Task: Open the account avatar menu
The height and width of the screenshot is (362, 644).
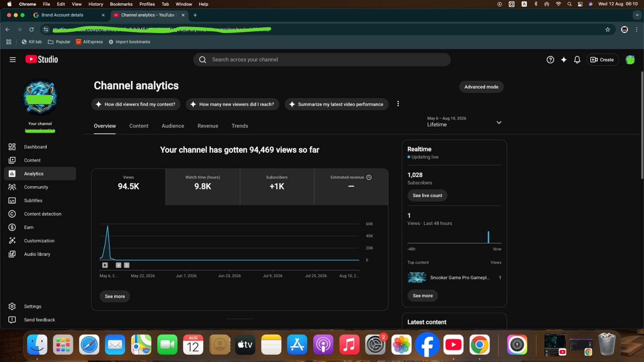Action: pos(630,60)
